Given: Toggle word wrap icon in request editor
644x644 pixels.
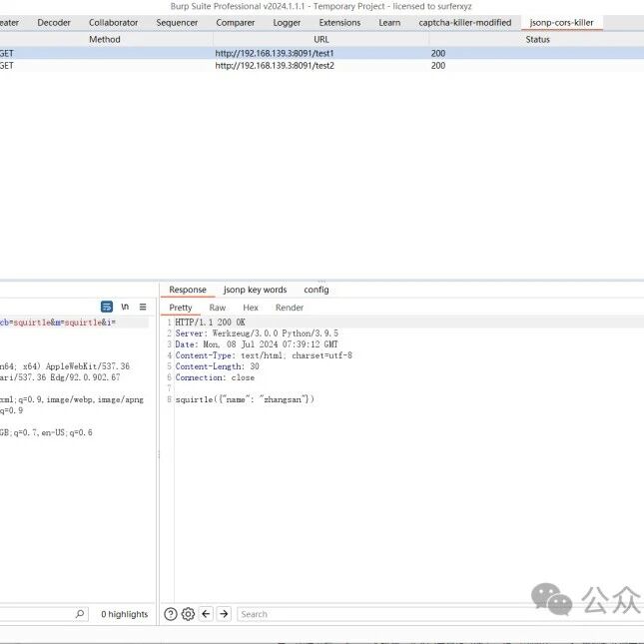Looking at the screenshot, I should click(107, 307).
